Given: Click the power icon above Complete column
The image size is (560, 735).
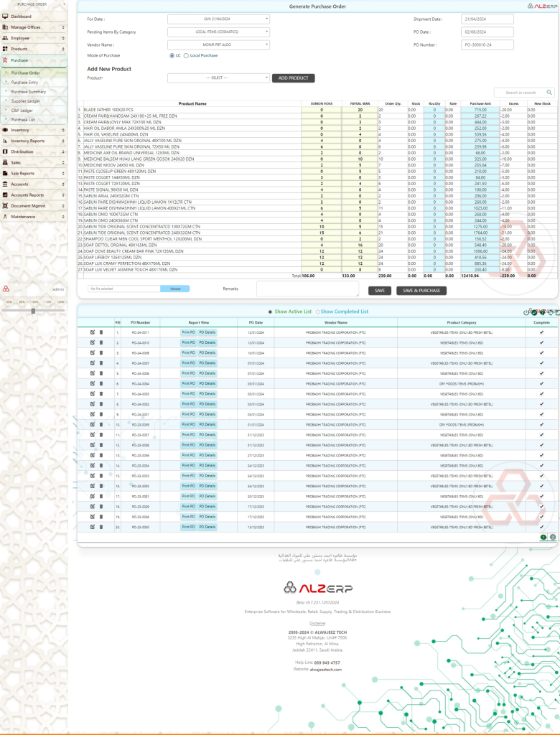Looking at the screenshot, I should point(526,312).
